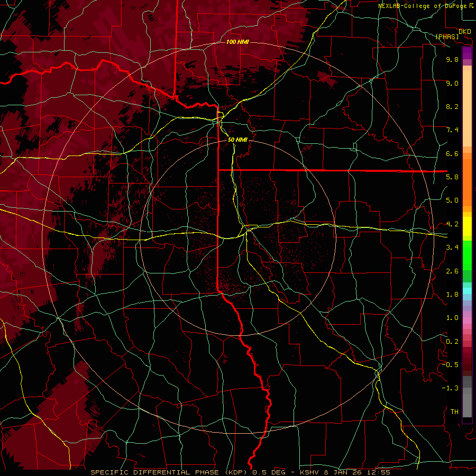Click the DKD label above the color scale
The image size is (476, 476).
point(465,32)
